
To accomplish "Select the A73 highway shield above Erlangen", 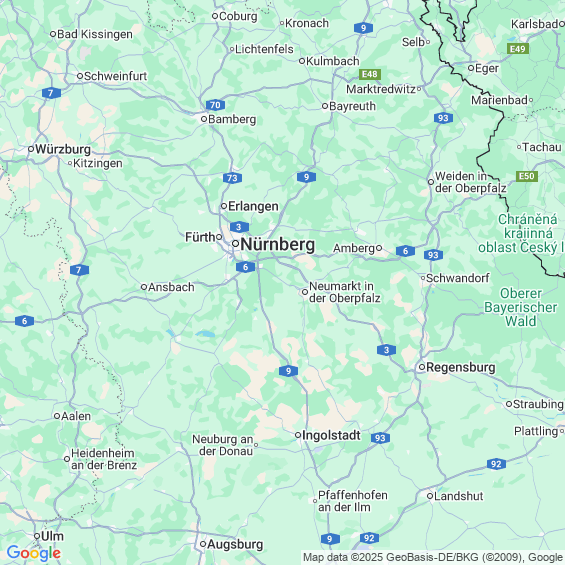I will (x=232, y=178).
